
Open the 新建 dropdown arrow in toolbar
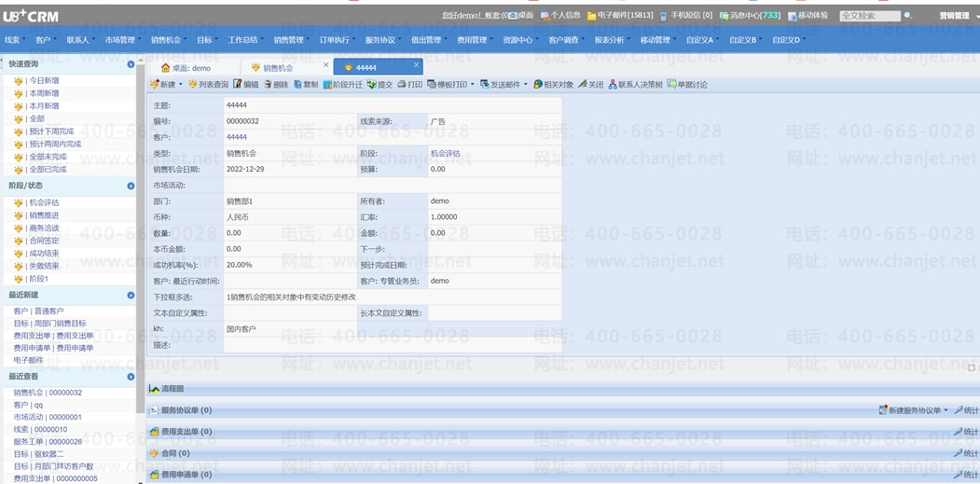pos(181,85)
